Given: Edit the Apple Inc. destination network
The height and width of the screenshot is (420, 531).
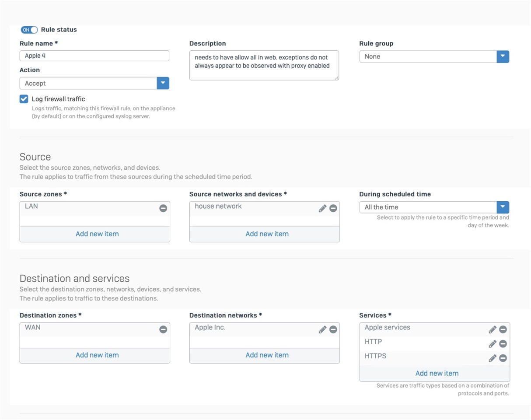Looking at the screenshot, I should point(323,329).
